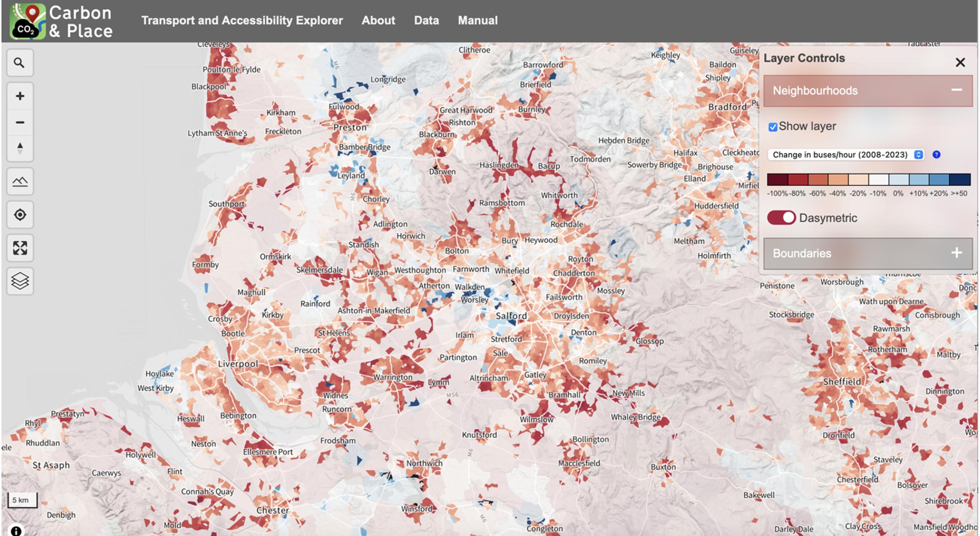Viewport: 980px width, 536px height.
Task: Click the Bradford label on map
Action: (x=727, y=107)
